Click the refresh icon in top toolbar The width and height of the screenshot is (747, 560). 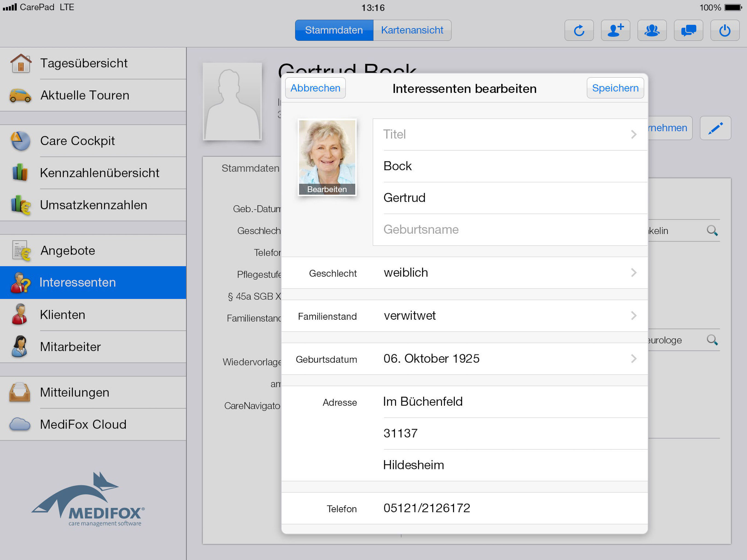579,30
